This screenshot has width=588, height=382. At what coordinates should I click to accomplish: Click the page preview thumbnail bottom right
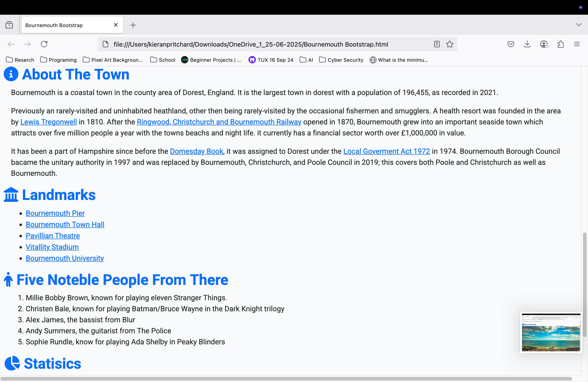[x=551, y=332]
